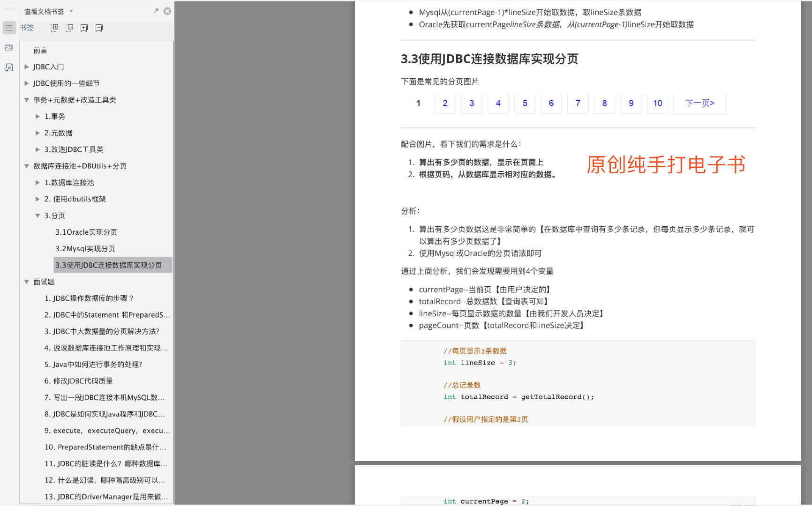Expand 1.数据库连接池 bookmark
Image resolution: width=812 pixels, height=506 pixels.
(38, 183)
